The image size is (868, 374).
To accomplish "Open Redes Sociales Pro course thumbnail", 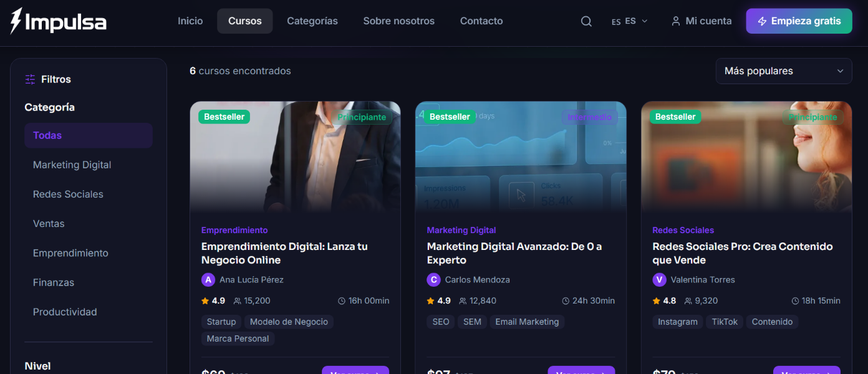I will tap(747, 157).
